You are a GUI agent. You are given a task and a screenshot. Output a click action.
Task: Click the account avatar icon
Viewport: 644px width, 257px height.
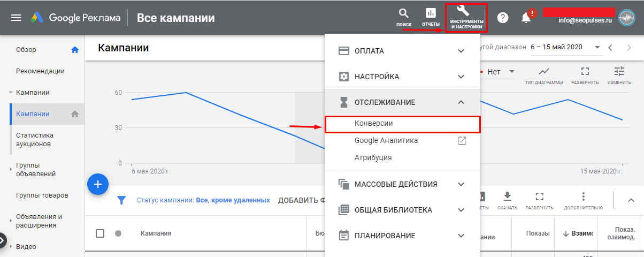pyautogui.click(x=626, y=18)
